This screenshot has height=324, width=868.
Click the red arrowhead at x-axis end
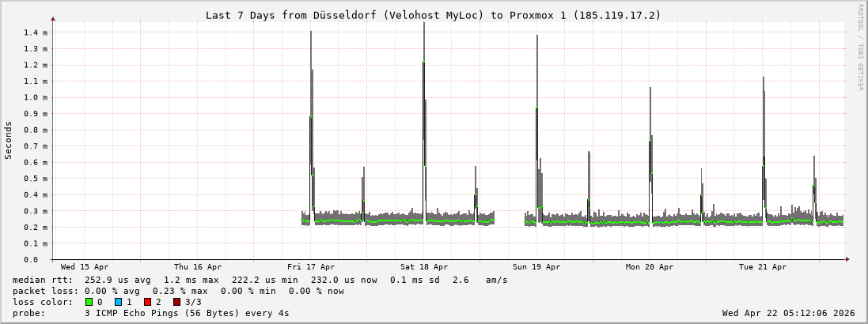[x=847, y=259]
